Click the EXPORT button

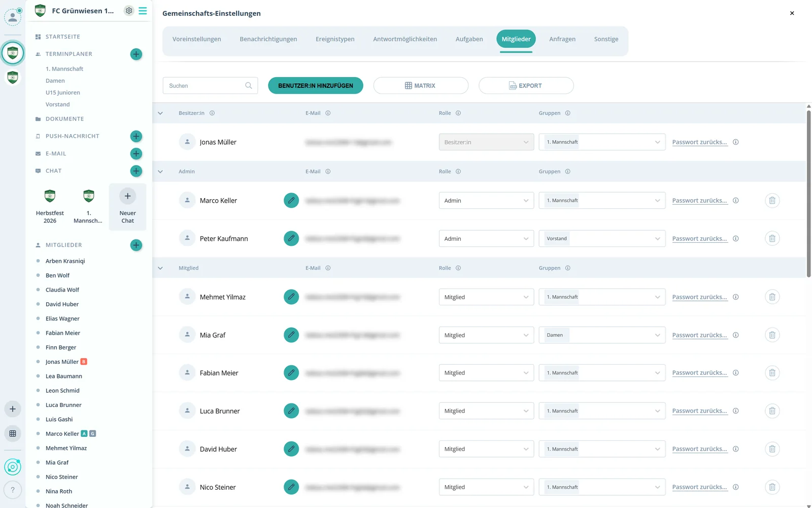pyautogui.click(x=526, y=86)
